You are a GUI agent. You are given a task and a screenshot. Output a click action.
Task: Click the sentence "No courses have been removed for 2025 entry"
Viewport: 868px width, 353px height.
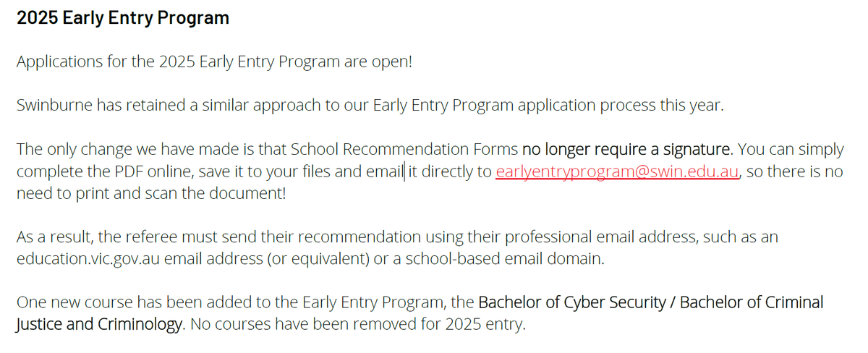tap(357, 325)
